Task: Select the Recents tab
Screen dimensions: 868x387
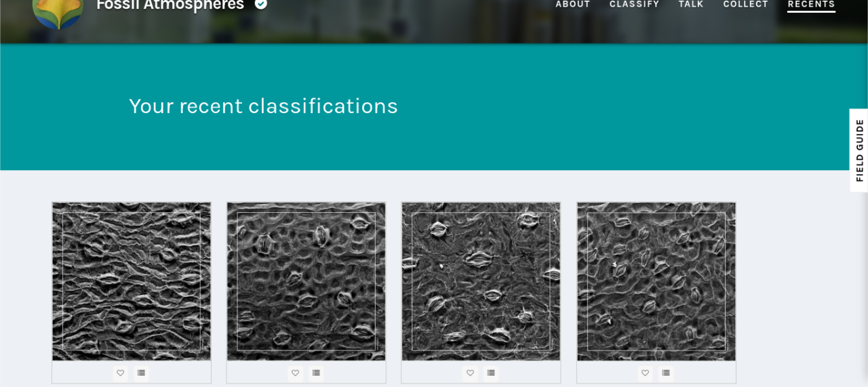Action: click(x=811, y=5)
